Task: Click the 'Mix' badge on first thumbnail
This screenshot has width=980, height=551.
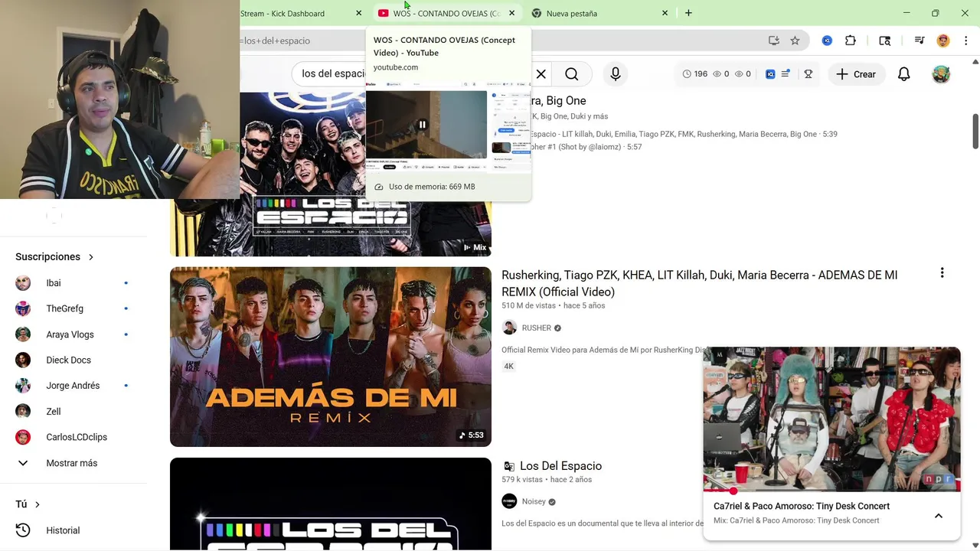Action: (x=474, y=247)
